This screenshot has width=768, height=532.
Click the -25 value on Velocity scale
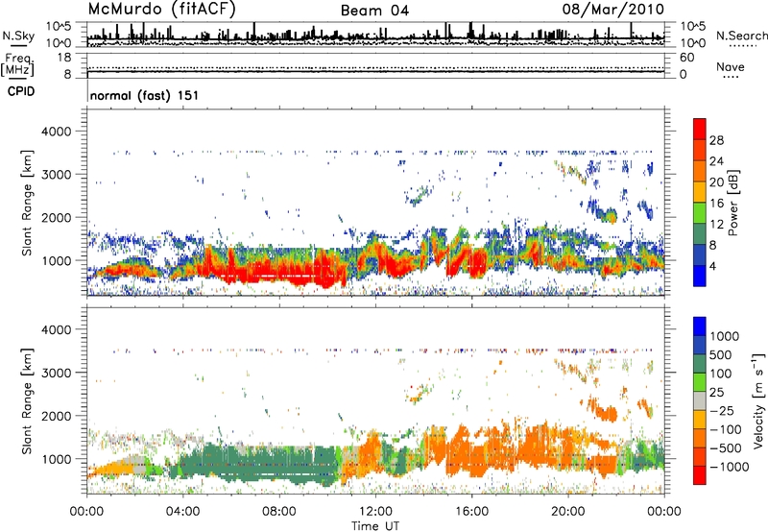click(722, 411)
